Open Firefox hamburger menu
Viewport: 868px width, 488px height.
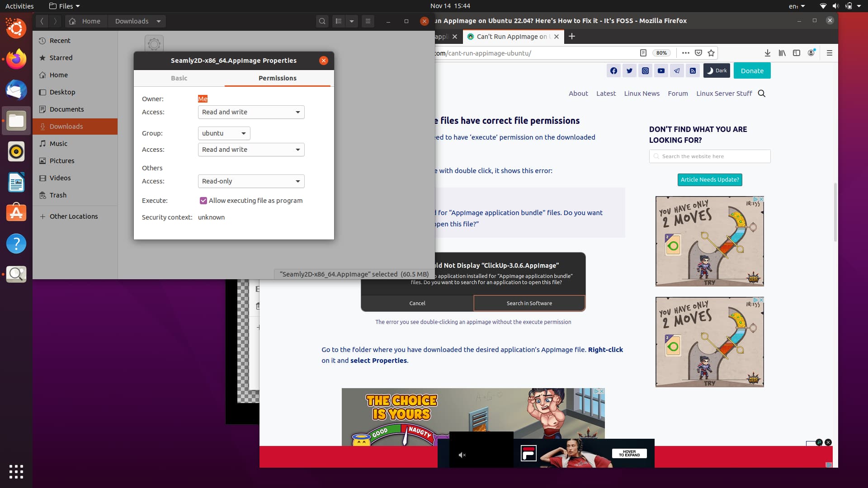point(829,53)
